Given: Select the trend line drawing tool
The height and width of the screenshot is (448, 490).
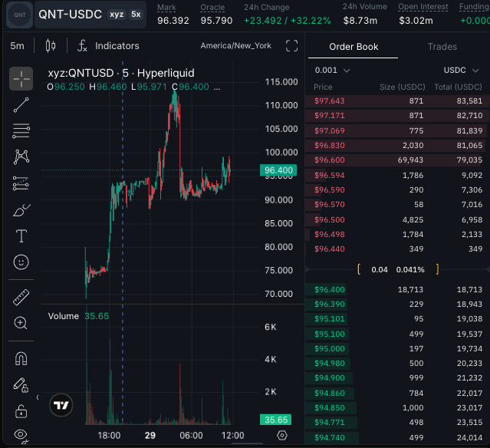Looking at the screenshot, I should [x=21, y=105].
